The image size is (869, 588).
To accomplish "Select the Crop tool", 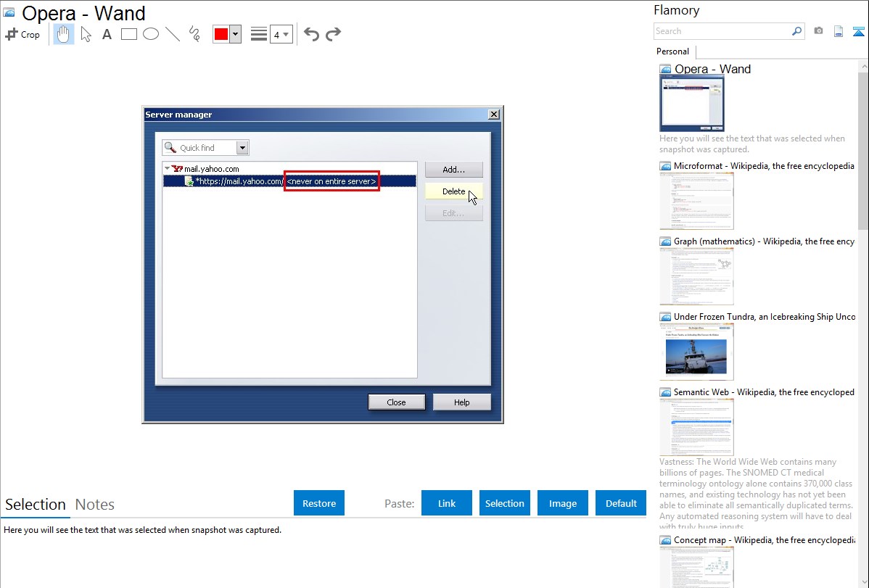I will click(22, 34).
